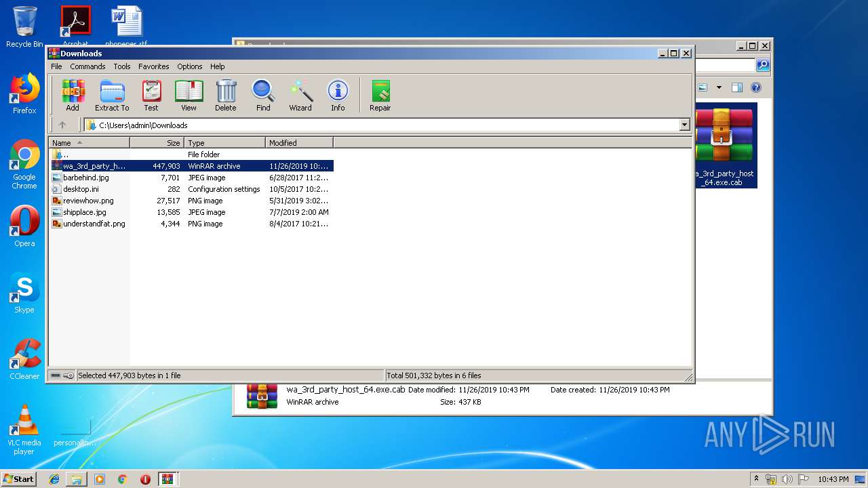This screenshot has height=488, width=868.
Task: Click the Extract To toolbar icon
Action: tap(112, 95)
